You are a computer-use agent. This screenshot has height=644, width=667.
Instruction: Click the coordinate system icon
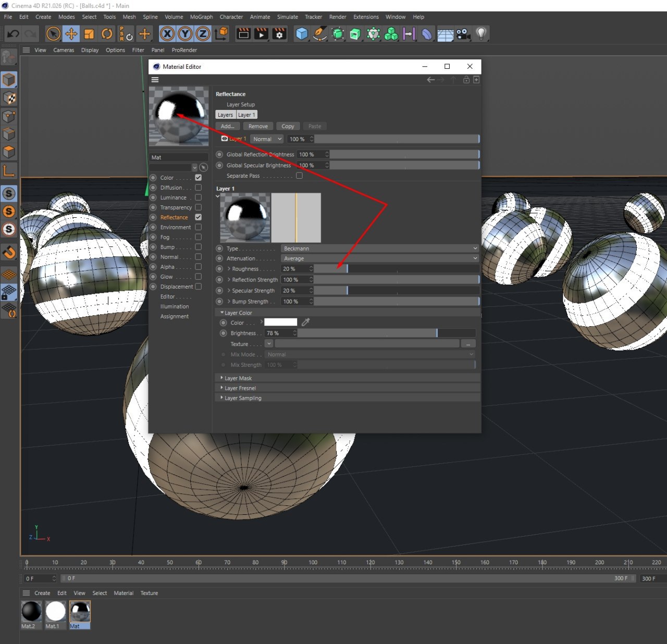(221, 34)
